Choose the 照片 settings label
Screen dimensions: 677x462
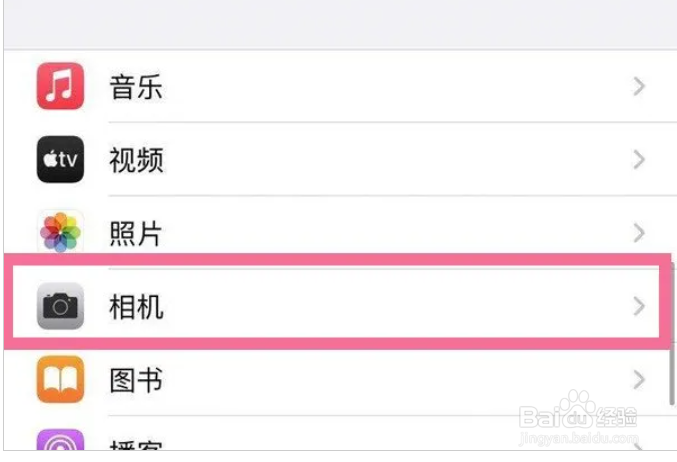pyautogui.click(x=136, y=234)
